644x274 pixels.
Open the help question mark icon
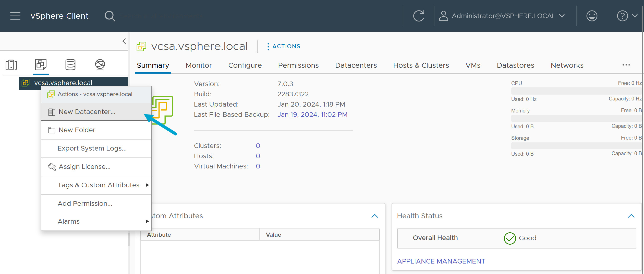point(622,16)
